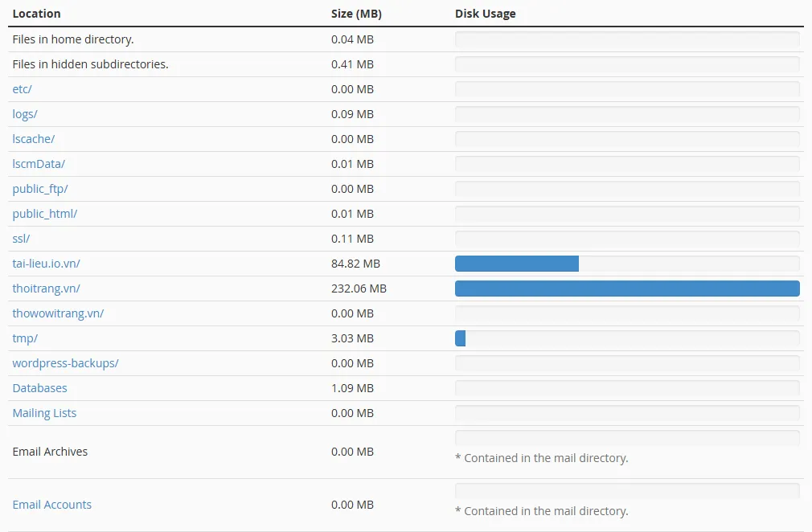
Task: Open the public_html/ directory link
Action: [x=44, y=213]
